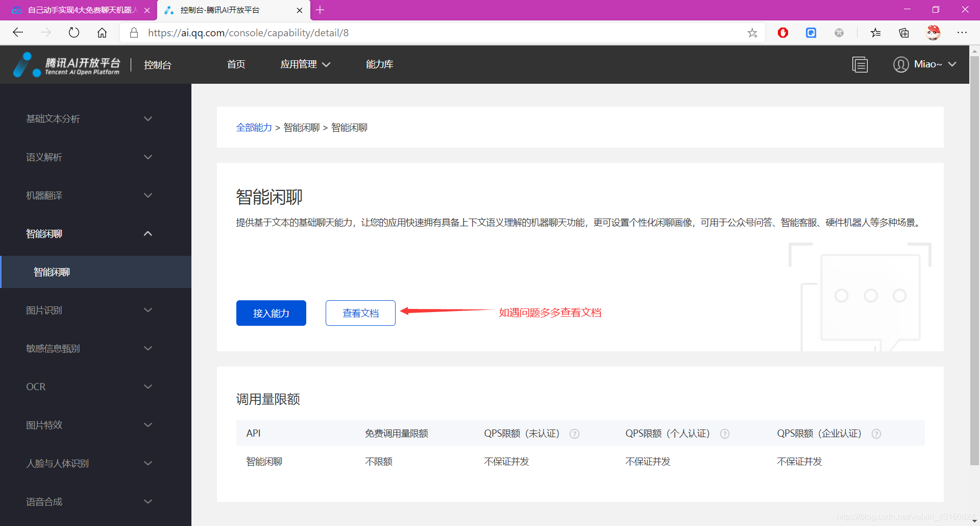Click the Tencent AI Open Platform logo
Image resolution: width=980 pixels, height=526 pixels.
click(66, 65)
